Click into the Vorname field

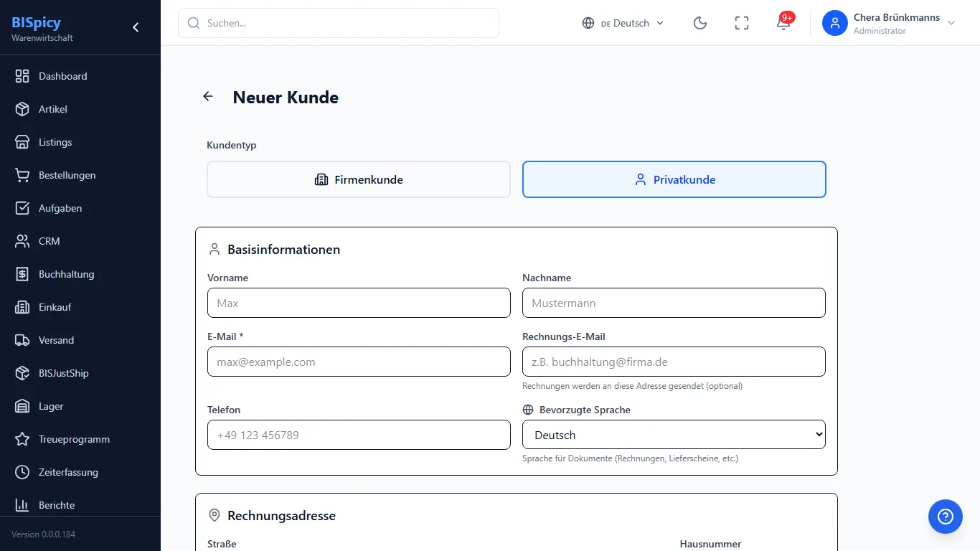click(359, 303)
